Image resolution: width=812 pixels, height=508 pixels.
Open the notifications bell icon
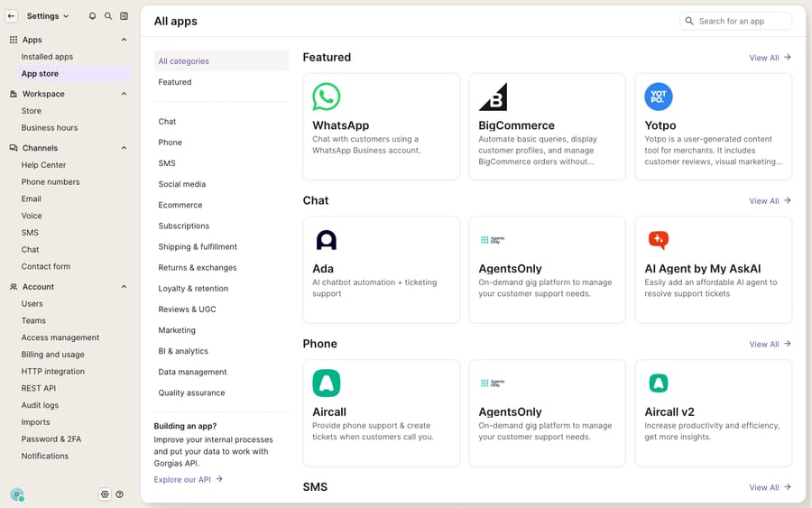point(92,16)
